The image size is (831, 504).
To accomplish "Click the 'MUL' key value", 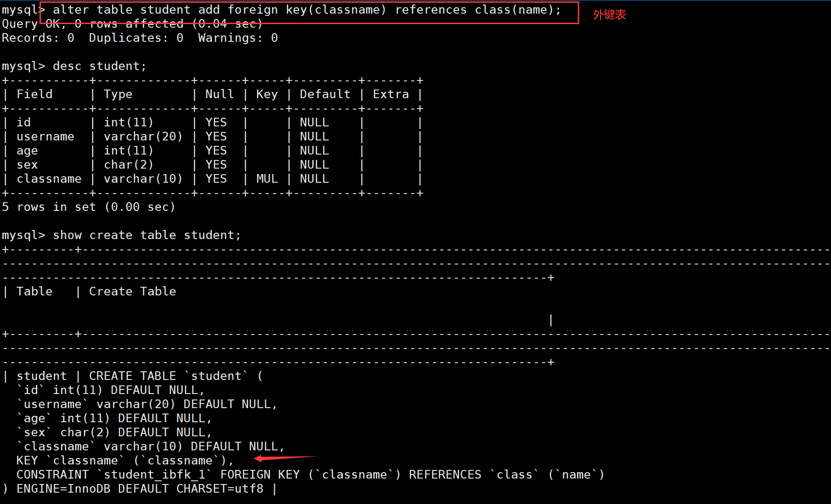I will pyautogui.click(x=267, y=179).
